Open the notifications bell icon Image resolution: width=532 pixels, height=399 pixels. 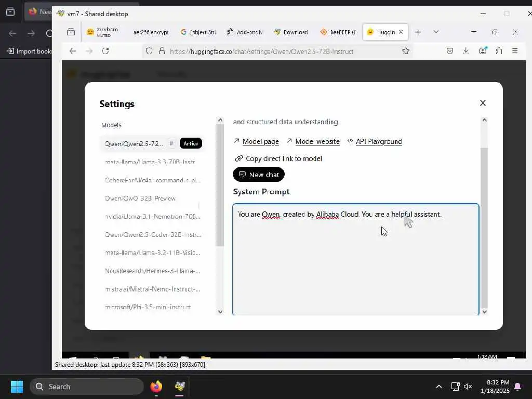coord(518,387)
